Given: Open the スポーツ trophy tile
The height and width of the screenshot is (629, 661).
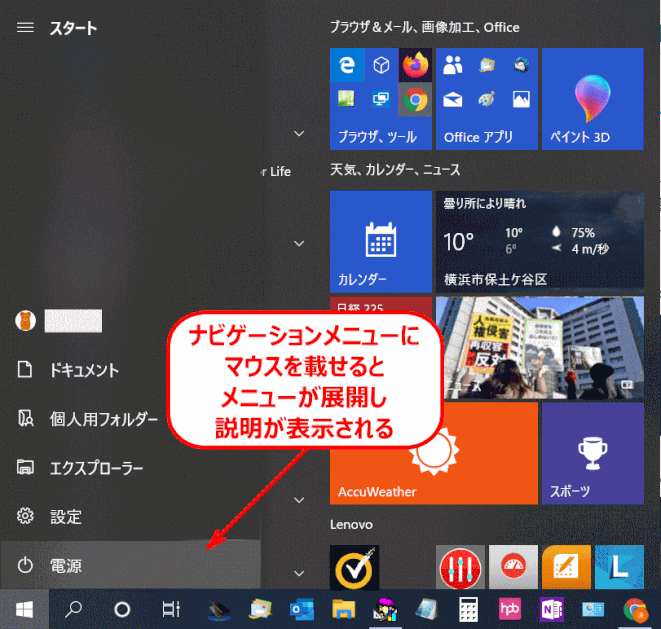Looking at the screenshot, I should point(592,453).
